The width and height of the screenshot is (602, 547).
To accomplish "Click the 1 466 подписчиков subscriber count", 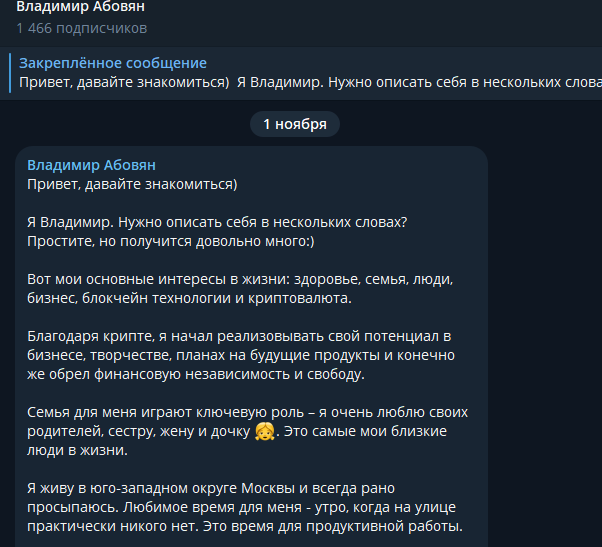I will coord(82,28).
